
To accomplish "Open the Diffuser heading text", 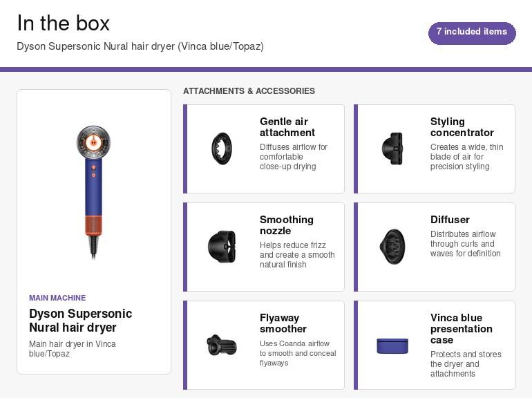I will [450, 220].
